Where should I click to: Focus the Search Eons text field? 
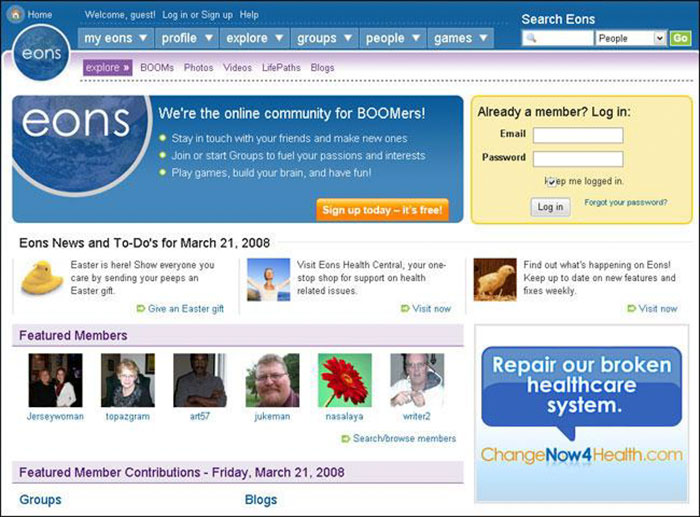coord(558,38)
